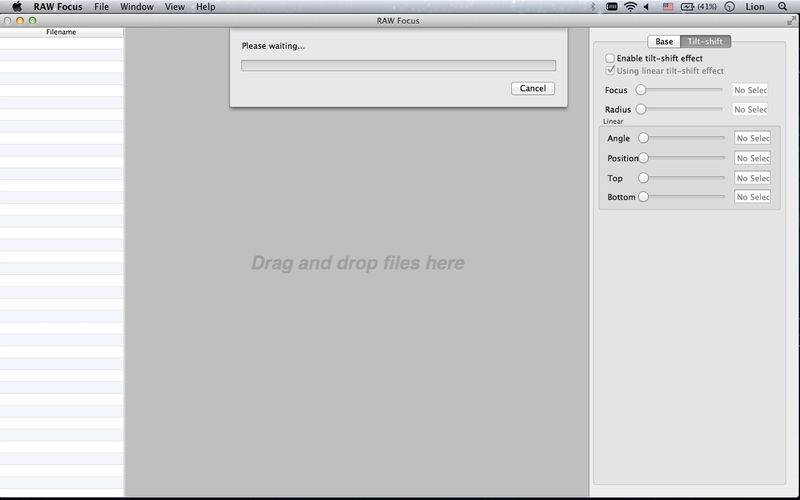This screenshot has width=800, height=500.
Task: Click the Drag and drop files here area
Action: point(358,263)
